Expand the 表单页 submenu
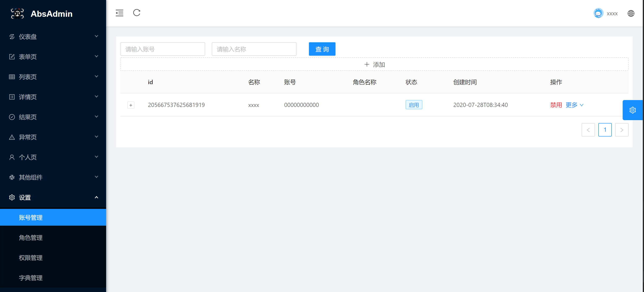The image size is (644, 292). 53,57
